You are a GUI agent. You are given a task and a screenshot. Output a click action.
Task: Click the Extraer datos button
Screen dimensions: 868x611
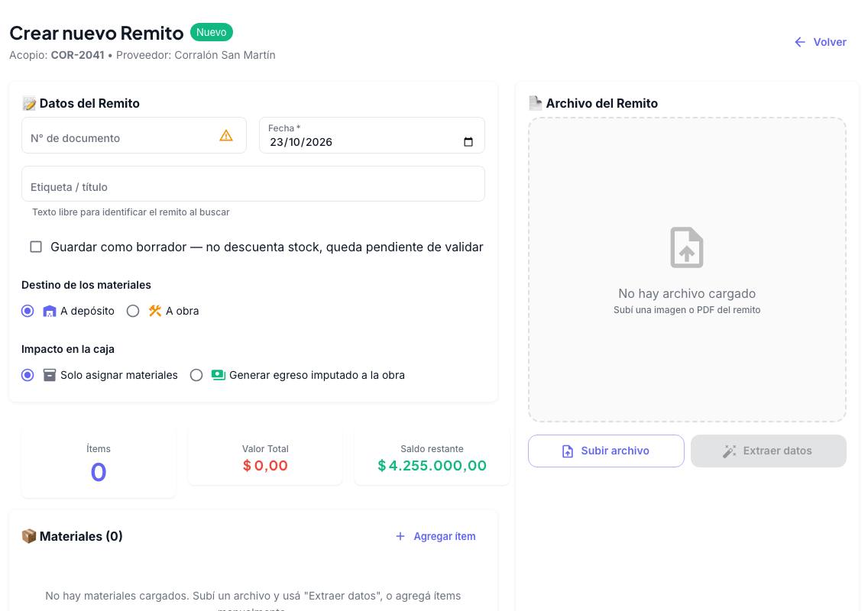pos(769,451)
